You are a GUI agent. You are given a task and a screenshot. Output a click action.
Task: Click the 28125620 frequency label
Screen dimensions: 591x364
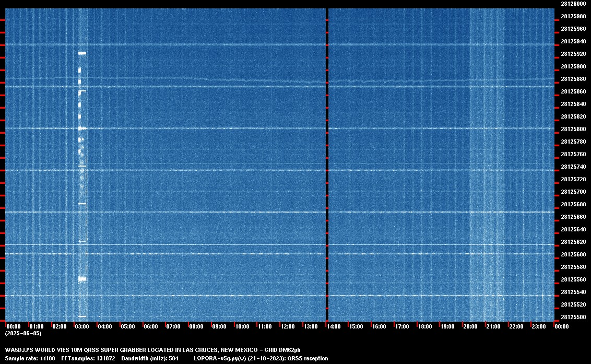pyautogui.click(x=573, y=242)
